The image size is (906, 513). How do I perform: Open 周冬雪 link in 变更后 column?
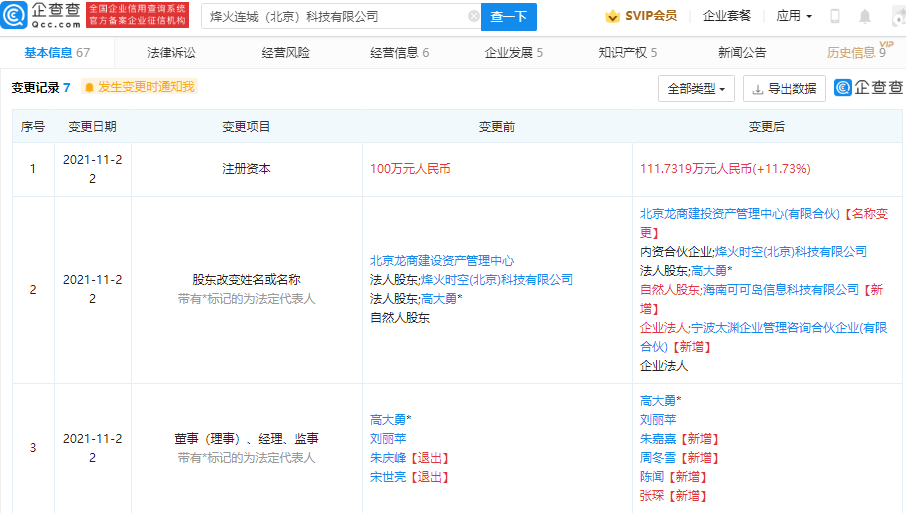(x=658, y=458)
